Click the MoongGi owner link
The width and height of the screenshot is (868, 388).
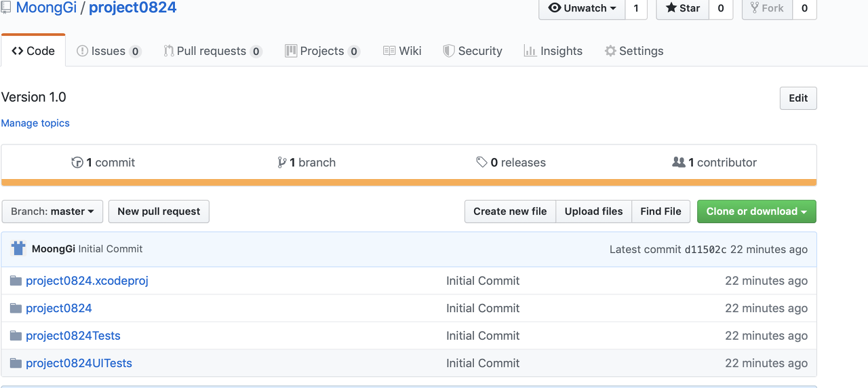click(46, 8)
